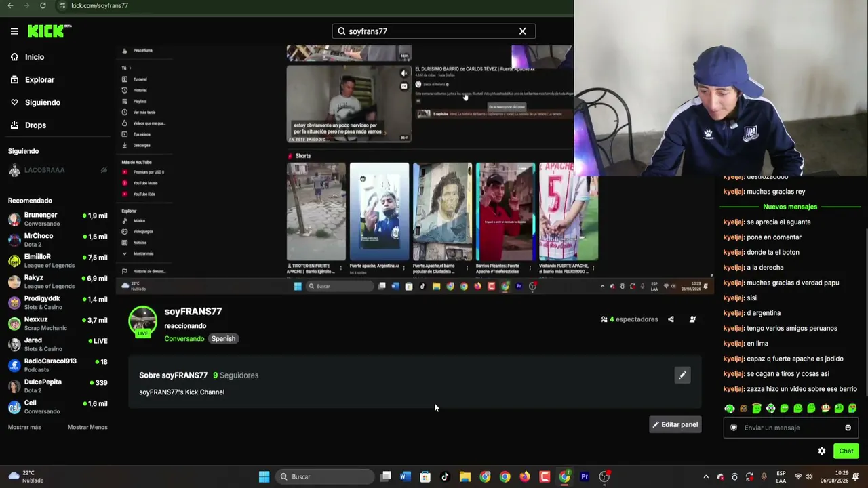Expand list with Mostrar más

pos(24,427)
